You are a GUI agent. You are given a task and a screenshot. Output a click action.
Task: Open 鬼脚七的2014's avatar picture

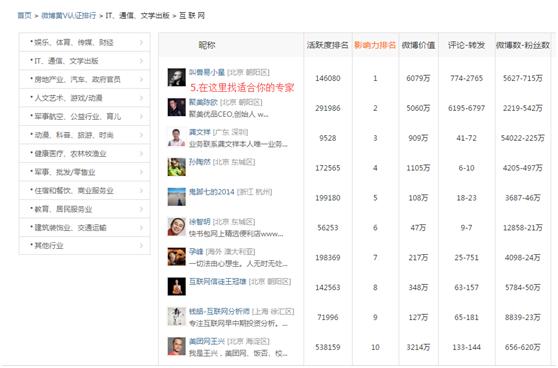177,197
